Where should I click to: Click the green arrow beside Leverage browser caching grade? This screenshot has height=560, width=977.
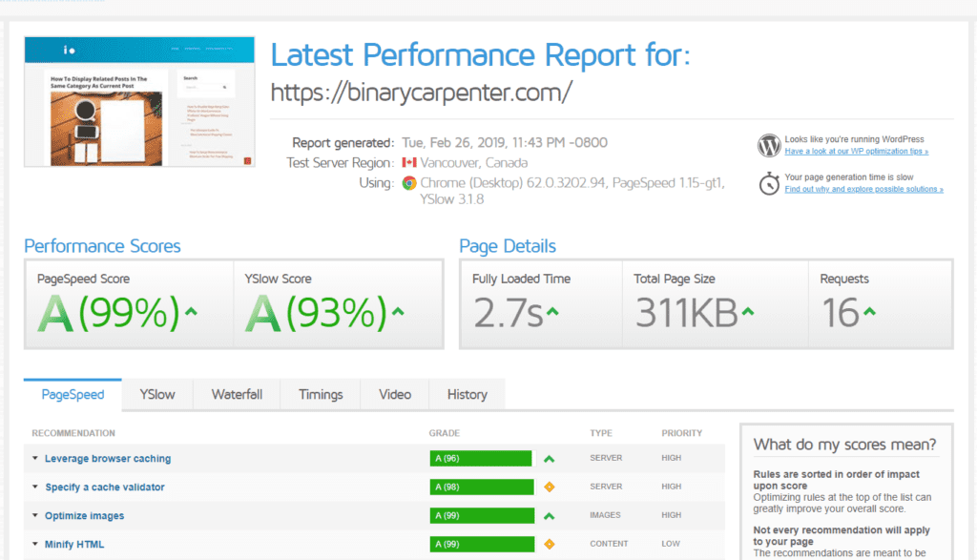click(549, 459)
